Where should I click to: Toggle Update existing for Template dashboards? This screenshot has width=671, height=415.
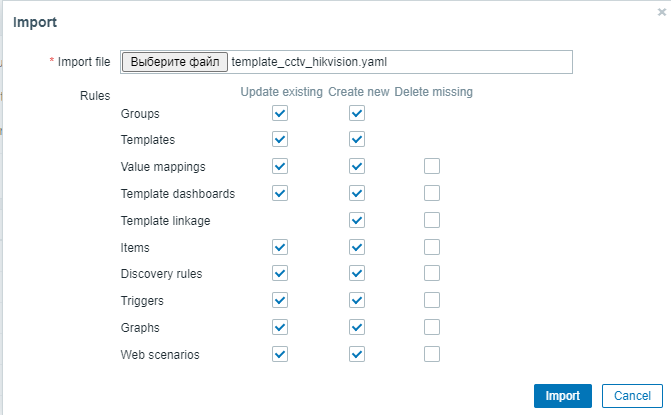[280, 193]
